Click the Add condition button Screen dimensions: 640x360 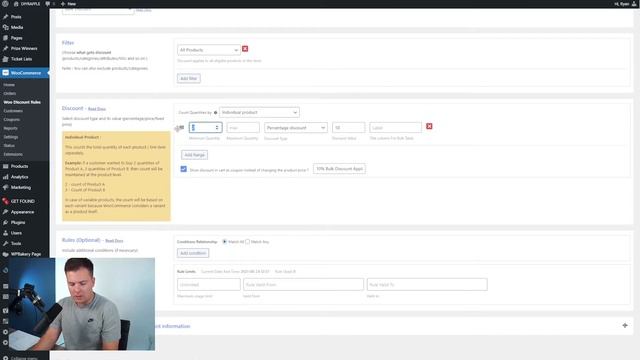tap(193, 253)
